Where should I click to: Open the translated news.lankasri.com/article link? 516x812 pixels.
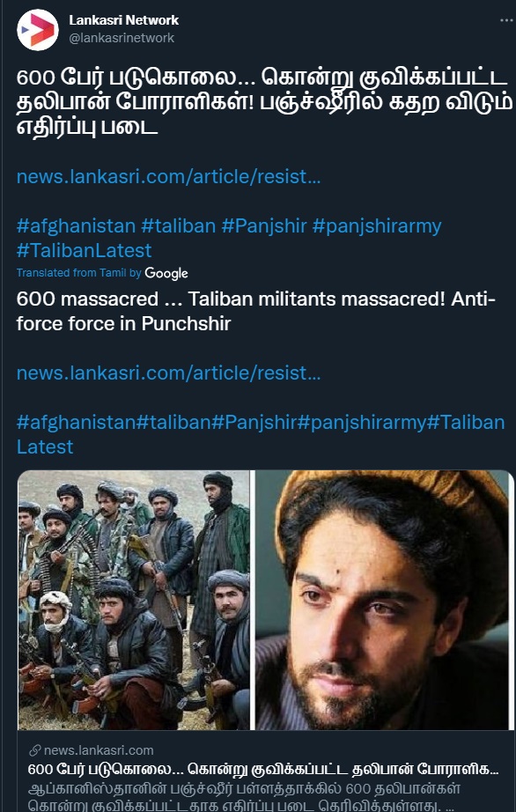pos(169,373)
